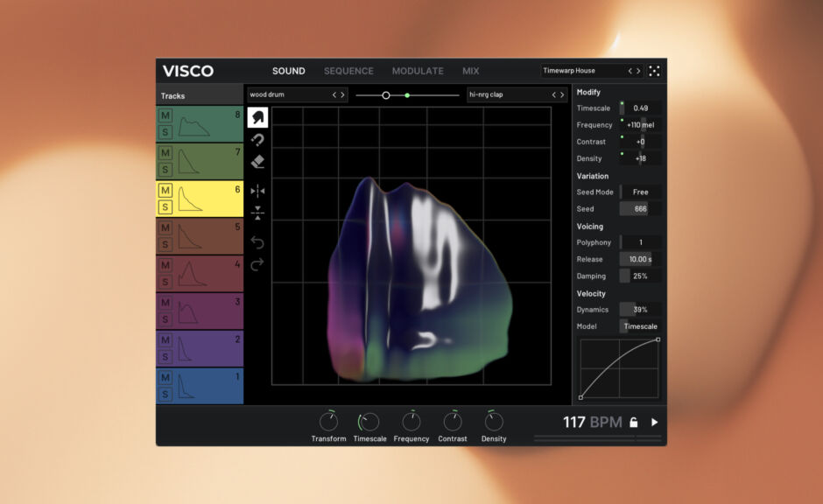Viewport: 823px width, 504px height.
Task: Click the undo arrow
Action: (257, 242)
